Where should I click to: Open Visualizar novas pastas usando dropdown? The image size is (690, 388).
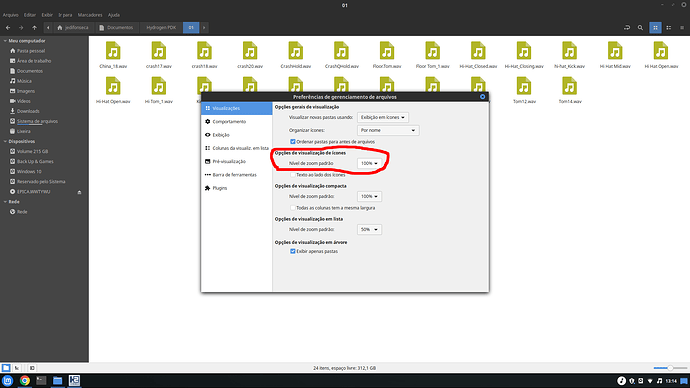[x=383, y=117]
